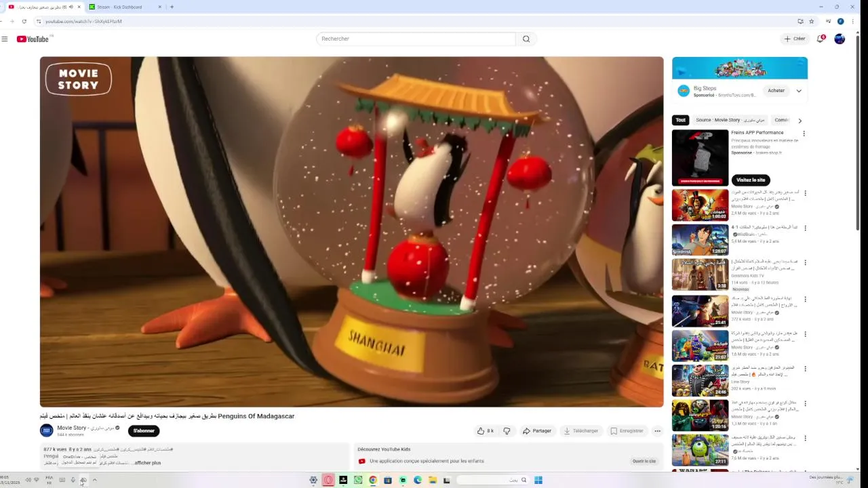Open the 1:00:02 Madagascar video thumbnail

[x=701, y=205]
